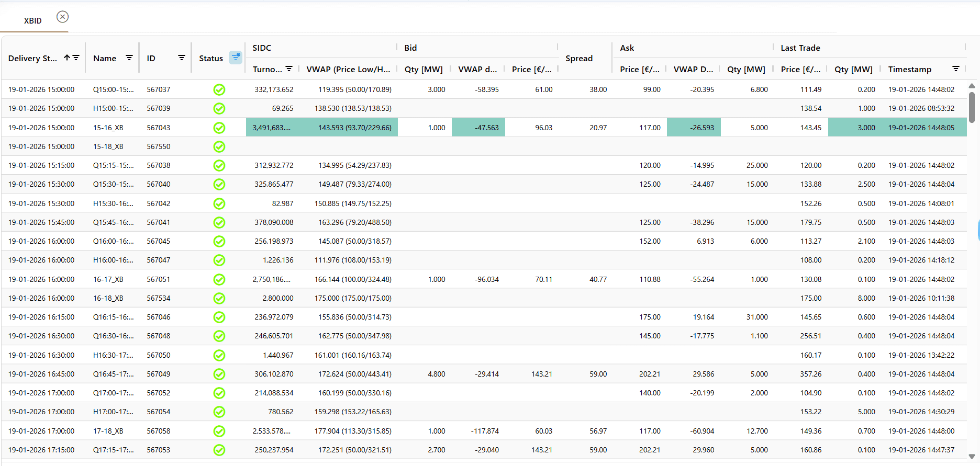Click status icon for ID 567040
The height and width of the screenshot is (466, 980).
pyautogui.click(x=219, y=184)
